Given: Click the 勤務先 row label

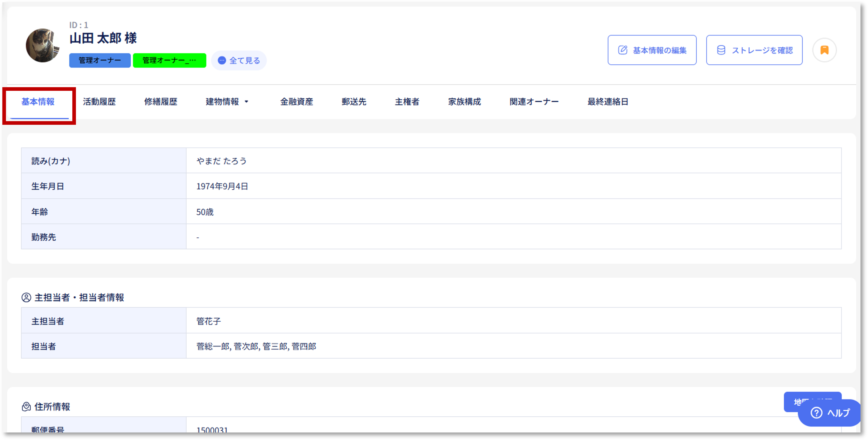Looking at the screenshot, I should click(x=44, y=237).
